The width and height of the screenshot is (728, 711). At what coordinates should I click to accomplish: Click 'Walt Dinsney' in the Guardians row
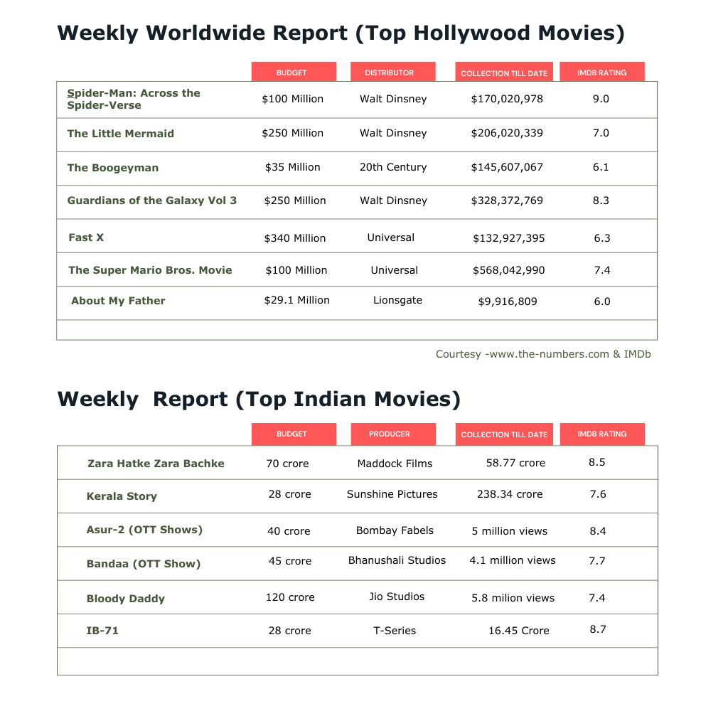(x=393, y=201)
